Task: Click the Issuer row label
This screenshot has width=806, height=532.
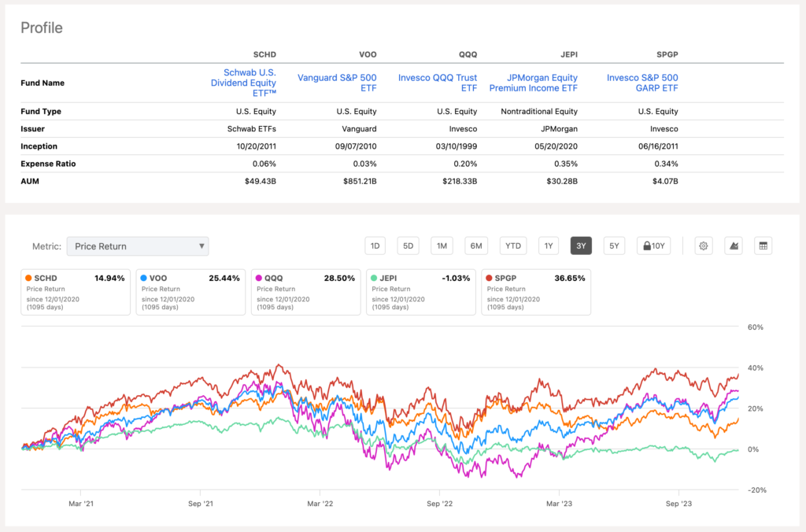Action: (x=32, y=129)
